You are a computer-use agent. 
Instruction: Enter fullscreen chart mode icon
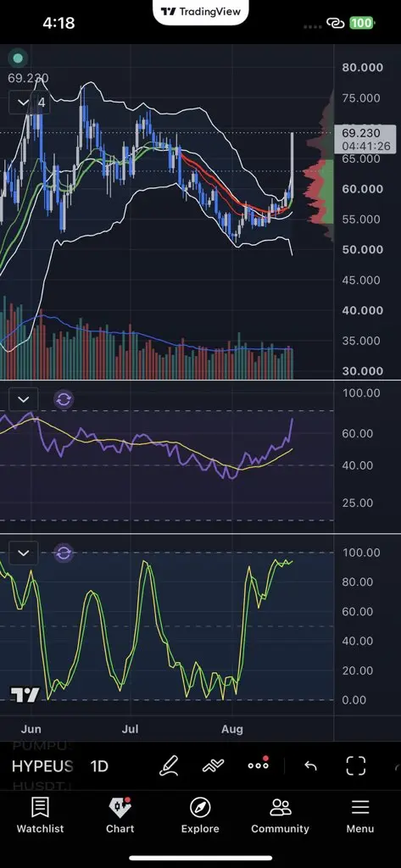[355, 765]
